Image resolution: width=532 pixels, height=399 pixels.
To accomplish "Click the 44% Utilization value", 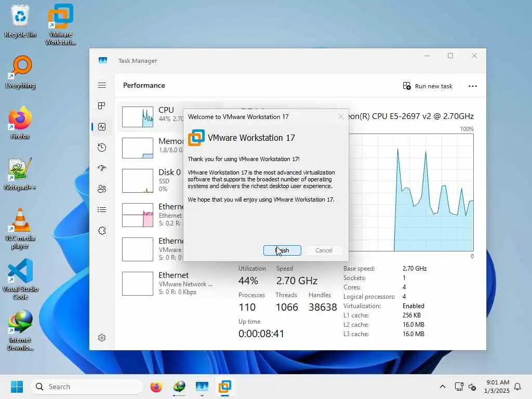I will tap(248, 281).
